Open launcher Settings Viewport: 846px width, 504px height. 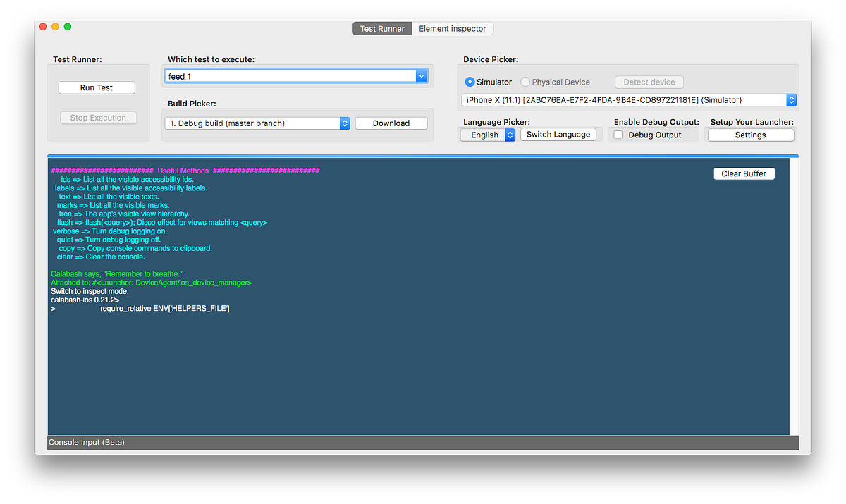(750, 134)
